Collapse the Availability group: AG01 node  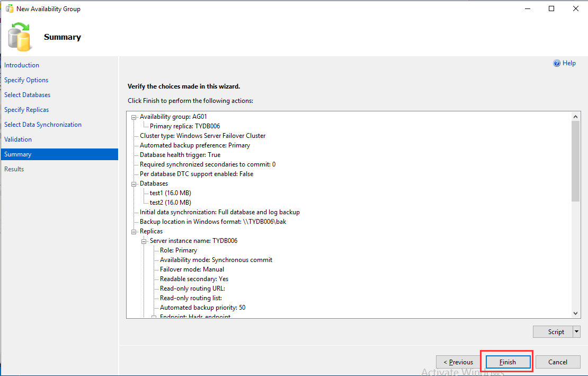pyautogui.click(x=133, y=117)
